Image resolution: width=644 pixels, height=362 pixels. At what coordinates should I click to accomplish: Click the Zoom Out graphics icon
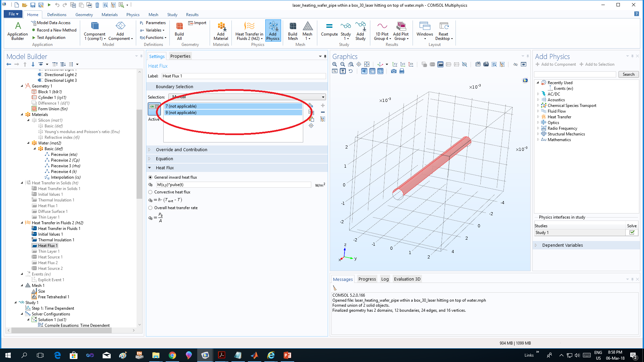pyautogui.click(x=342, y=64)
